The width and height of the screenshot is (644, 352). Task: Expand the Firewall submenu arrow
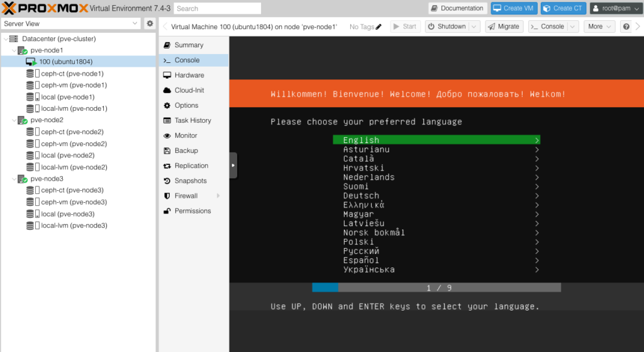click(x=218, y=196)
